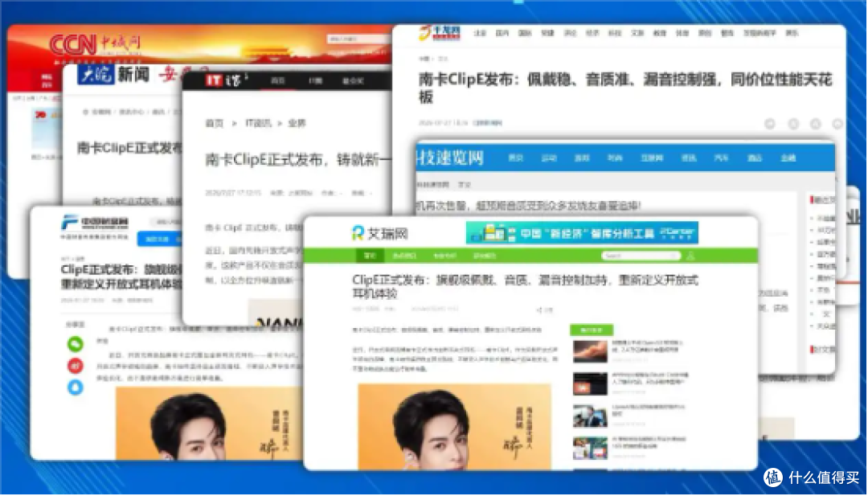This screenshot has width=868, height=496.
Task: Click the 艾瑞网 search box
Action: pyautogui.click(x=641, y=256)
